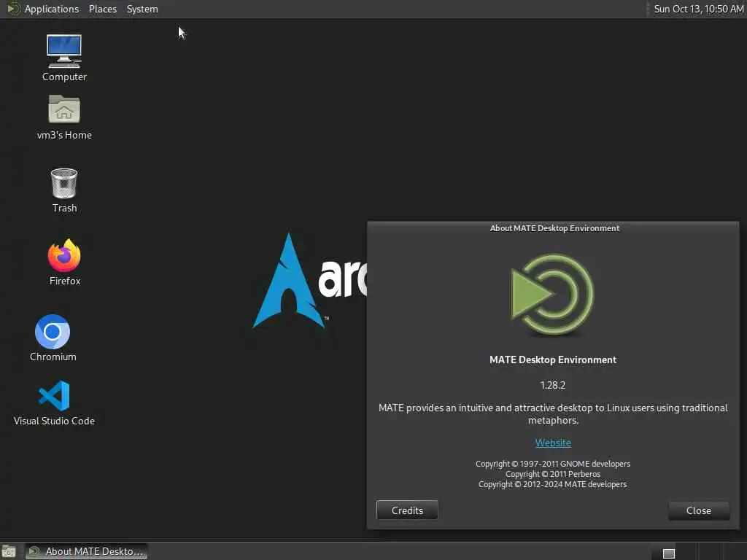The height and width of the screenshot is (560, 747).
Task: Open the System menu
Action: click(x=142, y=9)
